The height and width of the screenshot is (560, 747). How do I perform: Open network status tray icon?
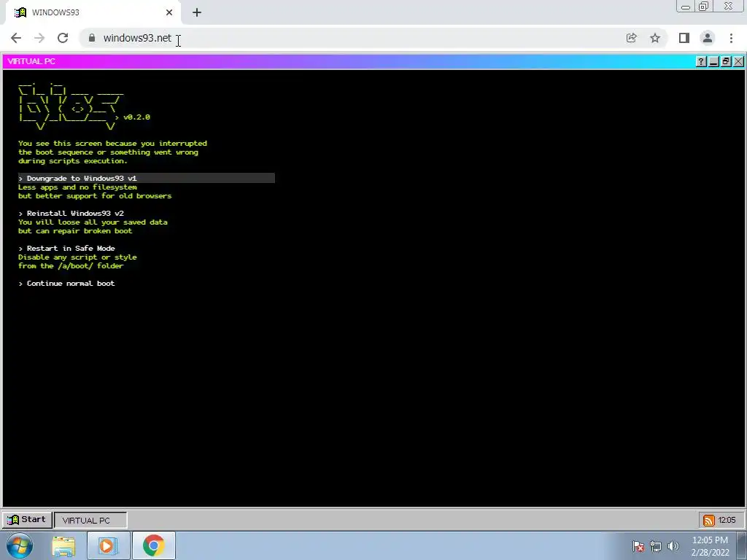(x=656, y=546)
